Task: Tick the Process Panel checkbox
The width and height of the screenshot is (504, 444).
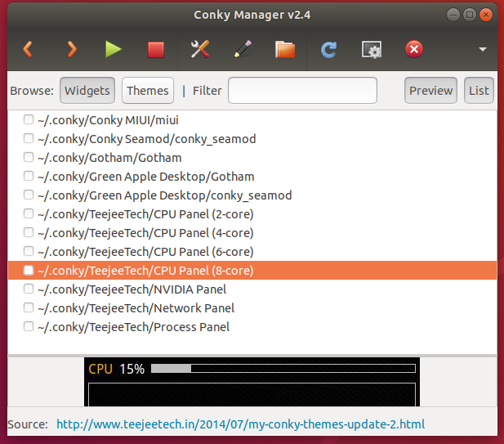Action: coord(29,326)
